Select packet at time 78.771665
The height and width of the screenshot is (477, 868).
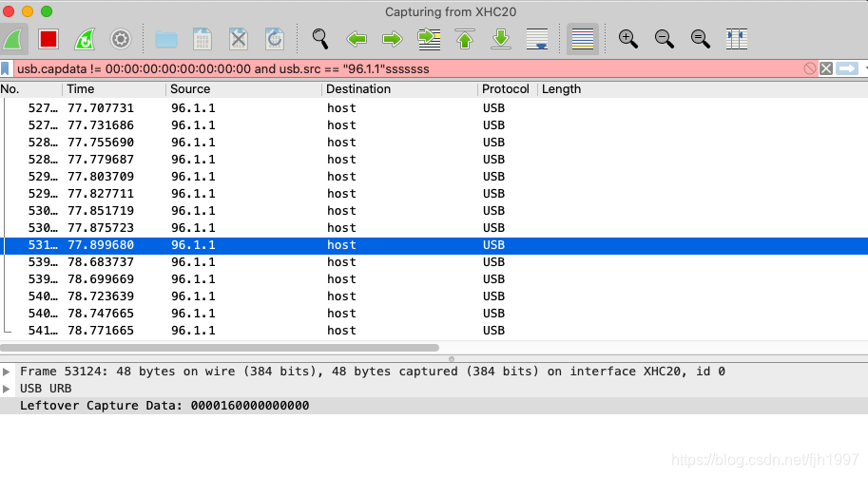pos(434,331)
